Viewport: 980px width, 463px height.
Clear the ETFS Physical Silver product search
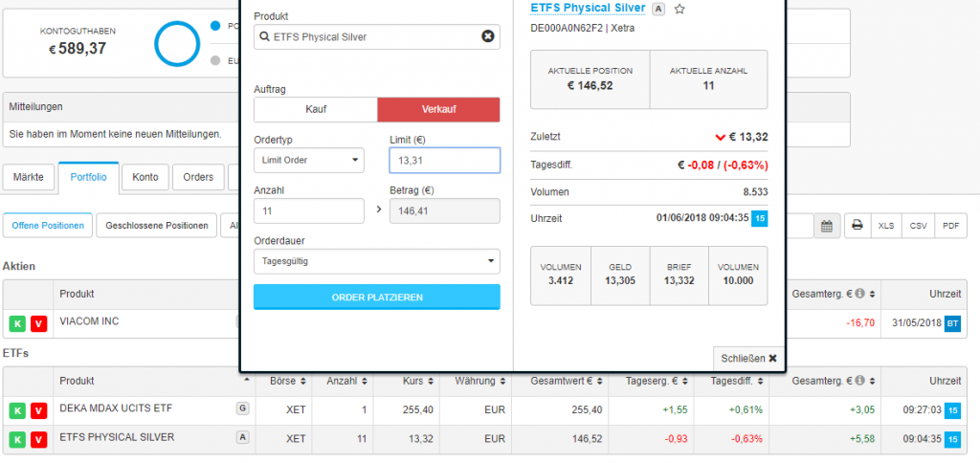[487, 37]
